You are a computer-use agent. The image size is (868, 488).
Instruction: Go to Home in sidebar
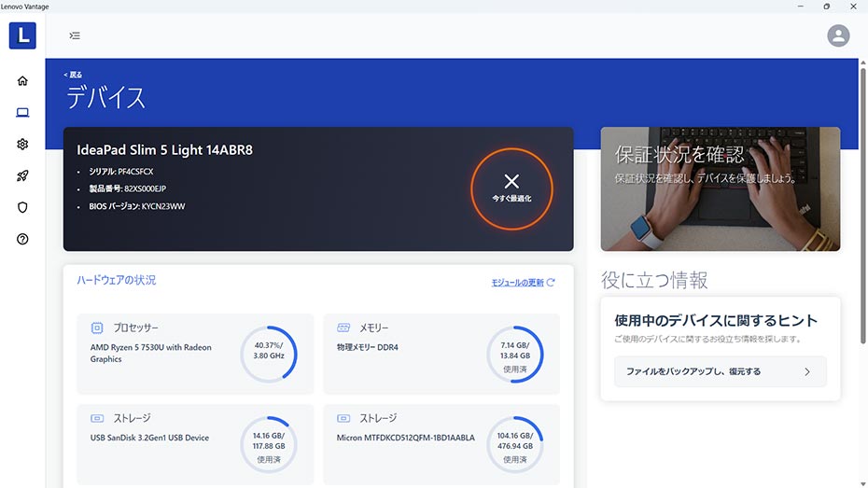[x=22, y=81]
